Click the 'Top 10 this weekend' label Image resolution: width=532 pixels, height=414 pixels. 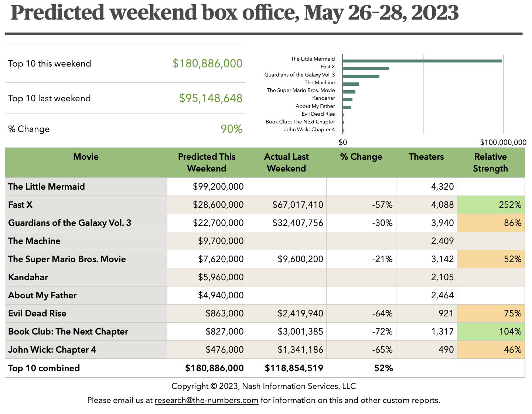[x=50, y=64]
